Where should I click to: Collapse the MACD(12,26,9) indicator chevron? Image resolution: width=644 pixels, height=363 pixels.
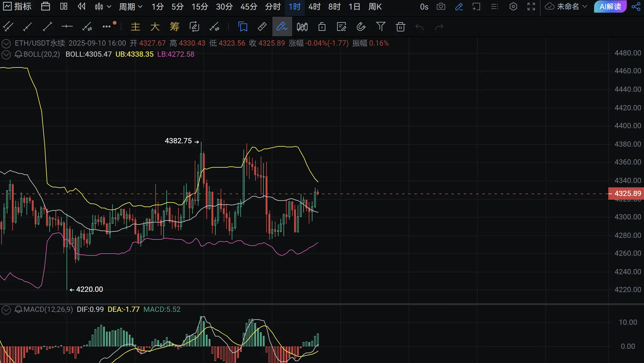6,310
